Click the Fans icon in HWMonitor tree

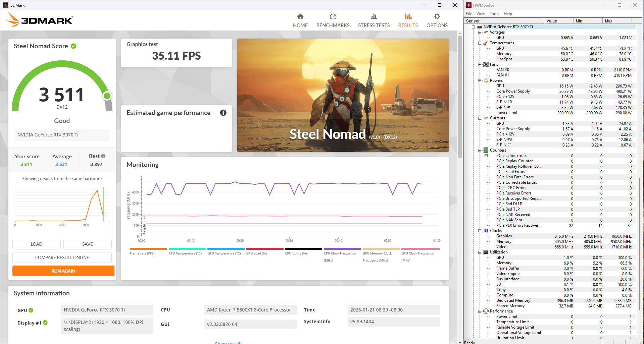pos(486,64)
